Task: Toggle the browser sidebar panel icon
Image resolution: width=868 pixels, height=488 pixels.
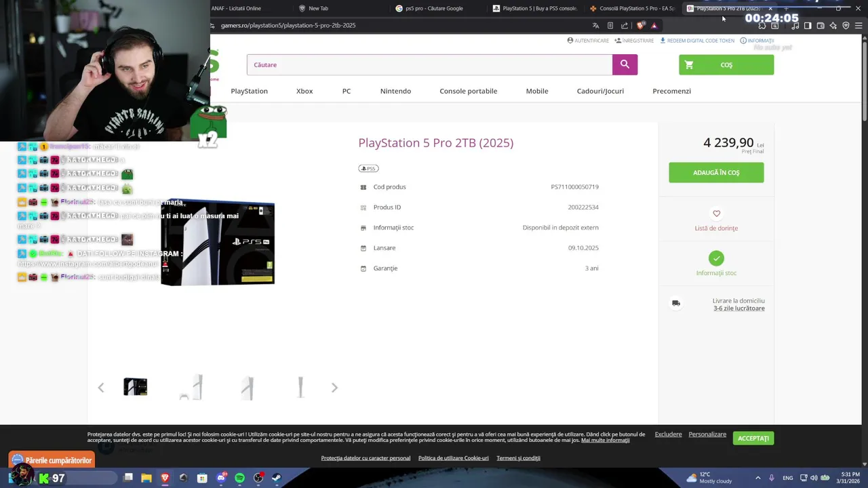Action: click(808, 26)
